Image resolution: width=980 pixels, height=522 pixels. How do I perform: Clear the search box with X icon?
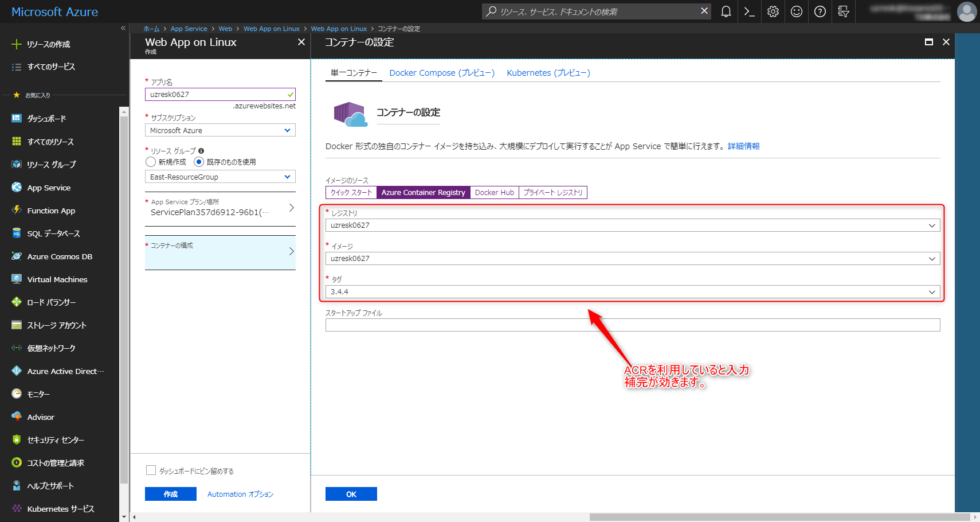(x=704, y=11)
